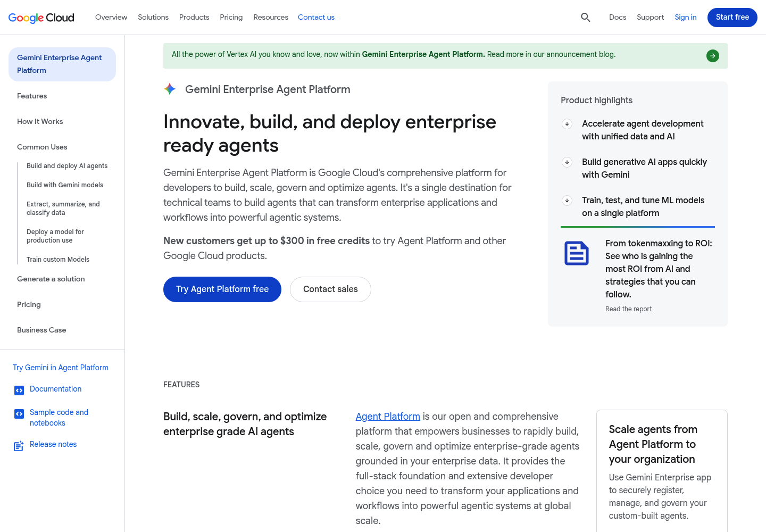The height and width of the screenshot is (532, 766).
Task: Open the Support link
Action: (650, 18)
